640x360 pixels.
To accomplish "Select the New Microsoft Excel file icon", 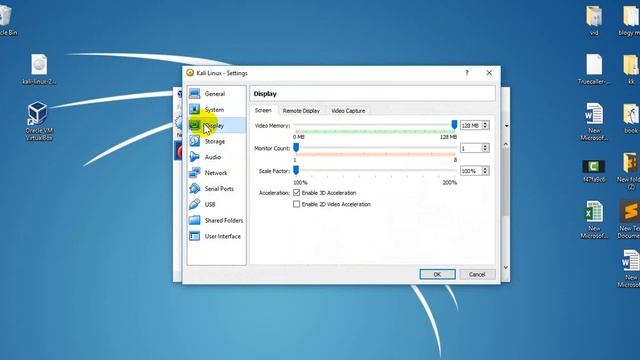I will point(594,220).
